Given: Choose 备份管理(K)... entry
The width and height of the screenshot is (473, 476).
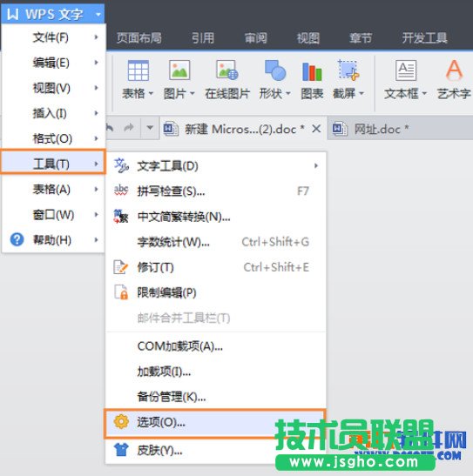Looking at the screenshot, I should click(x=215, y=397).
